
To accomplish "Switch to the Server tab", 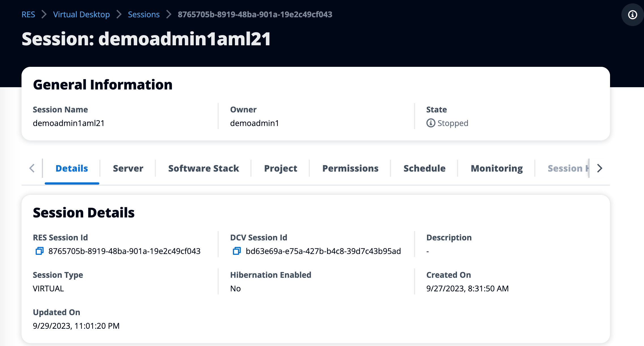I will [x=128, y=168].
